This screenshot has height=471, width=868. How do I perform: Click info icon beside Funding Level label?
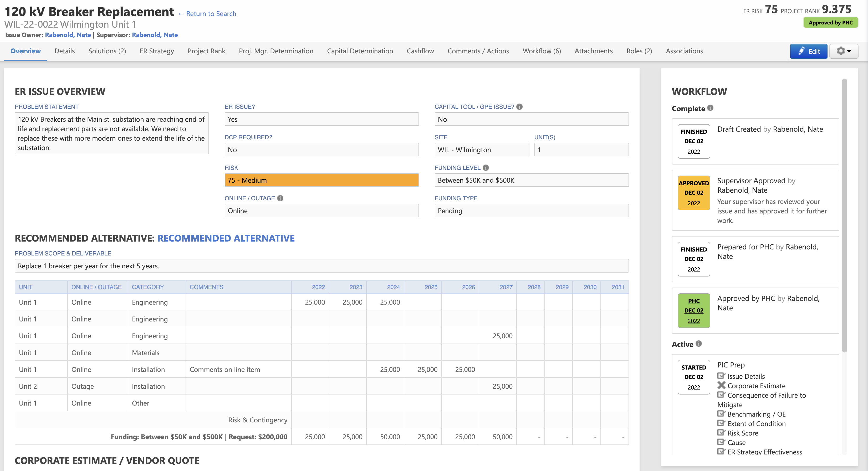(x=486, y=168)
